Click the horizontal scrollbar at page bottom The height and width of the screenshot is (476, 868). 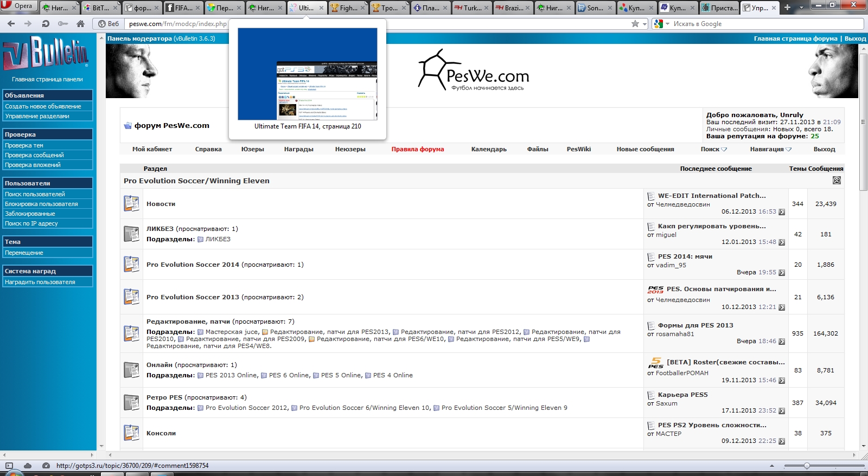point(483,454)
